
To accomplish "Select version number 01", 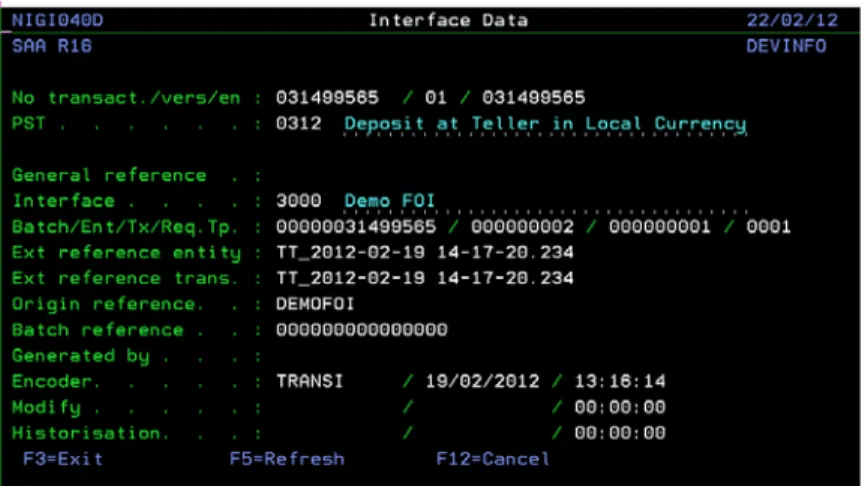I will point(435,98).
